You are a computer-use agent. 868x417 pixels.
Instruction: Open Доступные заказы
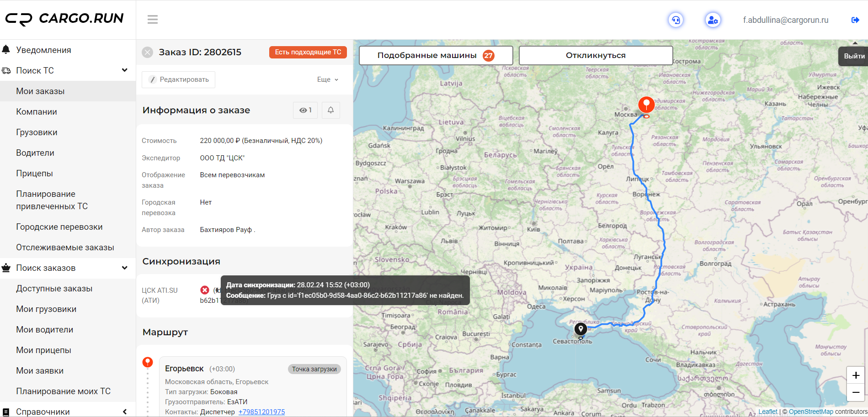click(54, 288)
